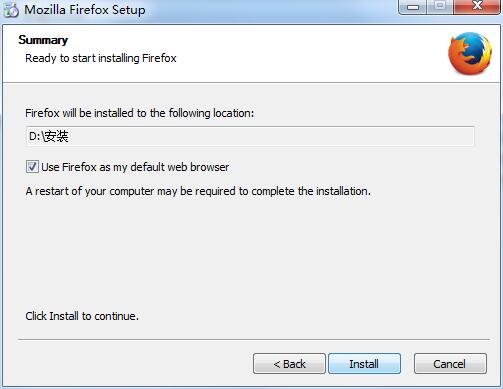Click the 'Use Firefox as my default web browser' label
Screen dimensions: 503x389
135,167
